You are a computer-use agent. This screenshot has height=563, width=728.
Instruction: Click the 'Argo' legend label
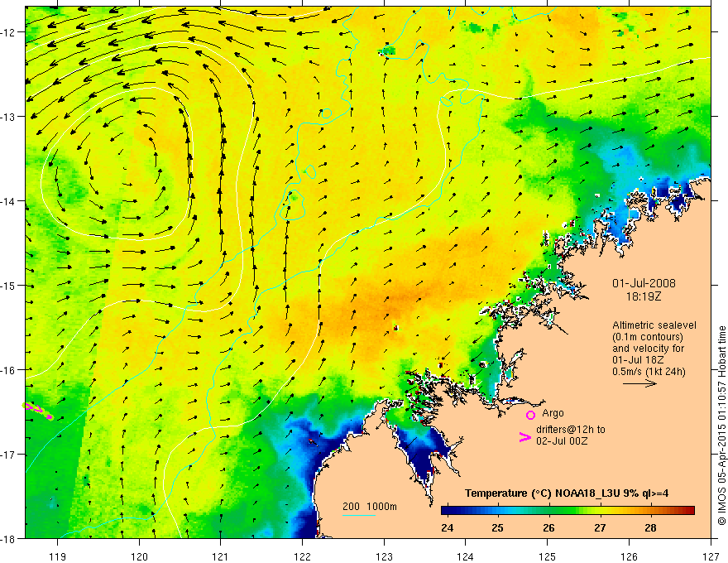click(x=553, y=413)
